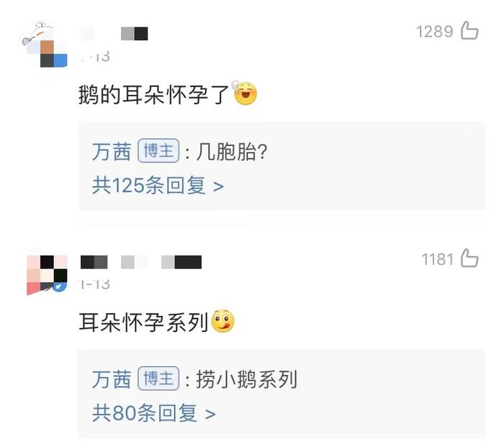Image resolution: width=504 pixels, height=447 pixels.
Task: Tap the 1289 like count
Action: tap(435, 32)
